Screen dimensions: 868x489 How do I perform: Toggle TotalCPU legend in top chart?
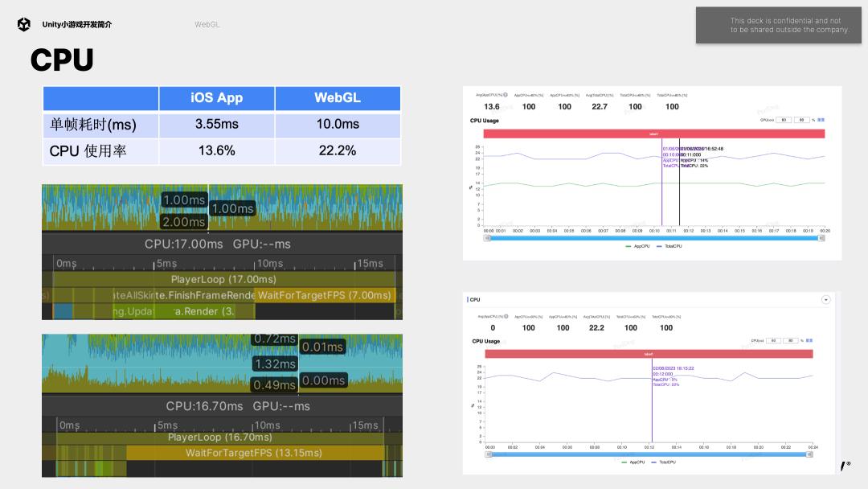click(670, 246)
